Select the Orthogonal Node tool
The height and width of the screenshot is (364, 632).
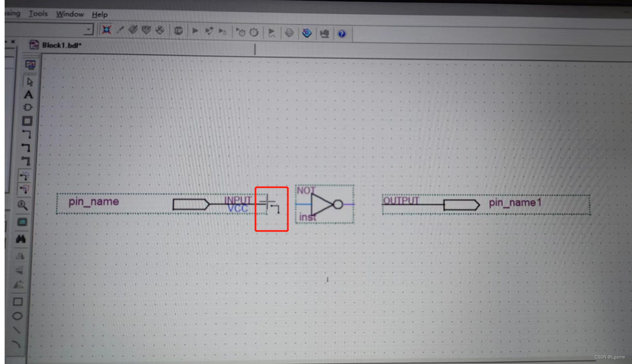[29, 134]
